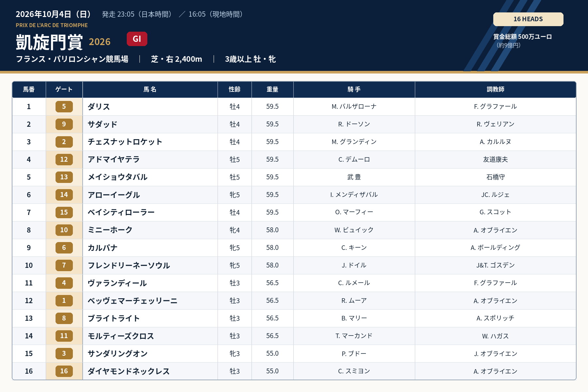Select the 騎手 column header
The image size is (588, 392).
tap(354, 90)
